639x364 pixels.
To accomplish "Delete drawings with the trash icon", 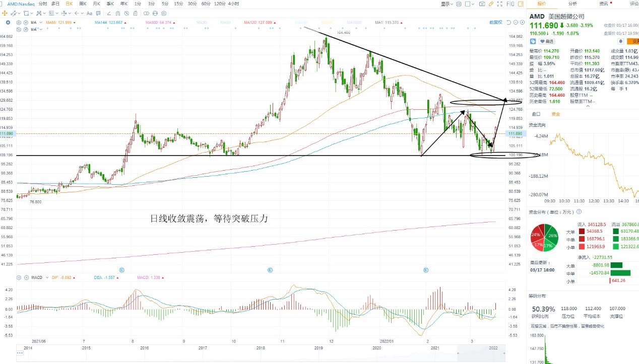I will click(135, 13).
